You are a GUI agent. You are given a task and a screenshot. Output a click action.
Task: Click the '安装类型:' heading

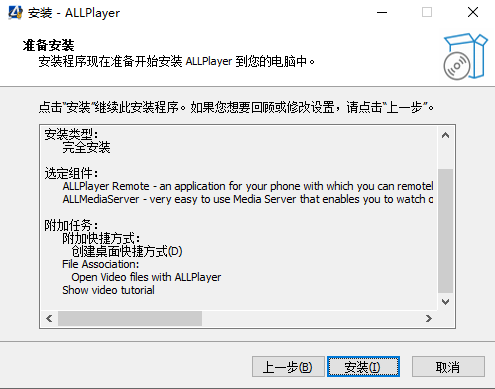tap(71, 134)
